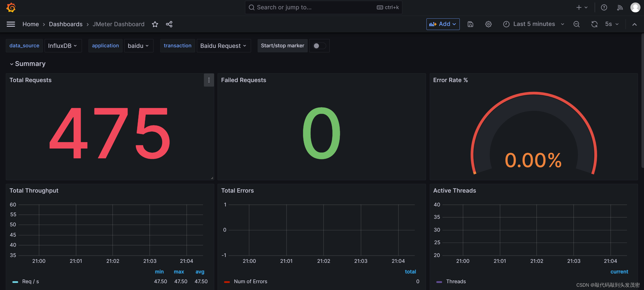The height and width of the screenshot is (290, 644).
Task: Open the hamburger navigation menu
Action: coord(11,24)
